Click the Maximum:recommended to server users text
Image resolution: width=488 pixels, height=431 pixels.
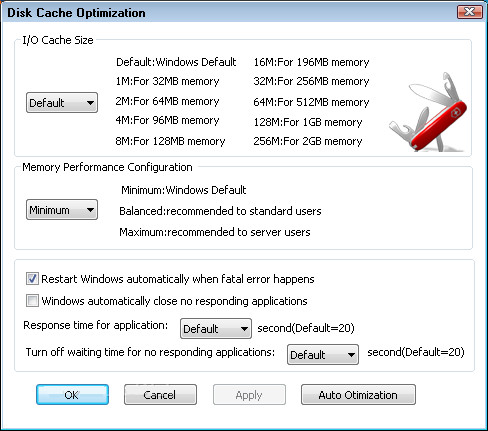coord(215,232)
